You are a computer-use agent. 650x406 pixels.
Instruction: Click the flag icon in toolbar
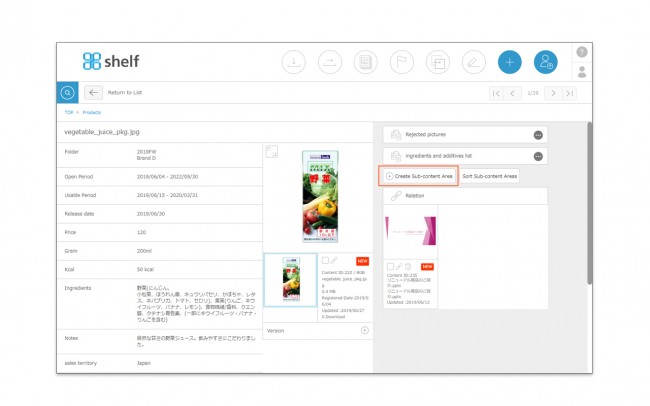pyautogui.click(x=402, y=62)
